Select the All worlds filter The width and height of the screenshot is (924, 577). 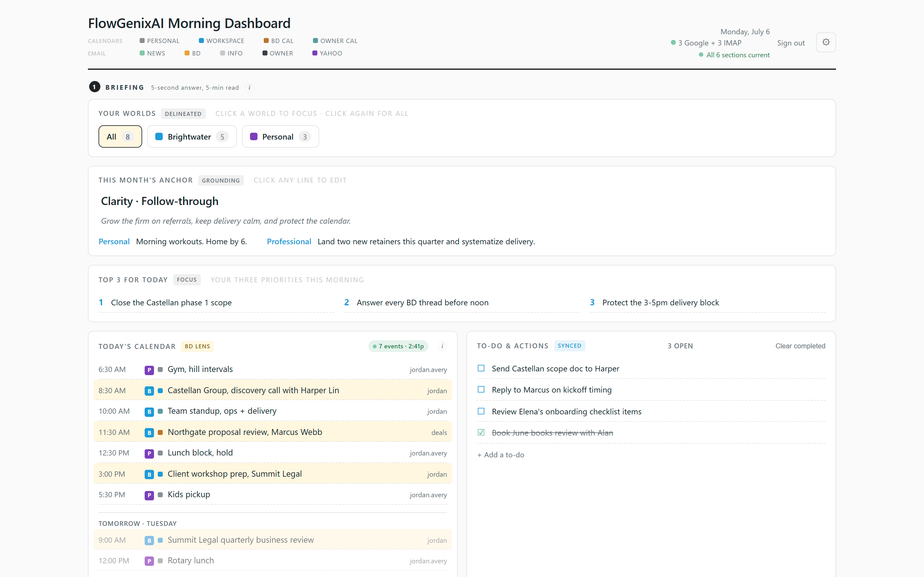pyautogui.click(x=120, y=137)
